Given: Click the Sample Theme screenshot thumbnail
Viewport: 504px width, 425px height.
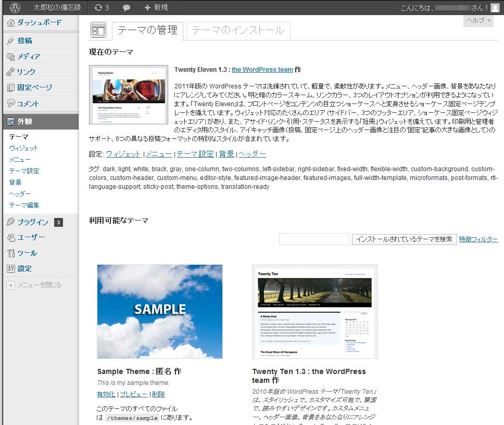Looking at the screenshot, I should (x=160, y=312).
